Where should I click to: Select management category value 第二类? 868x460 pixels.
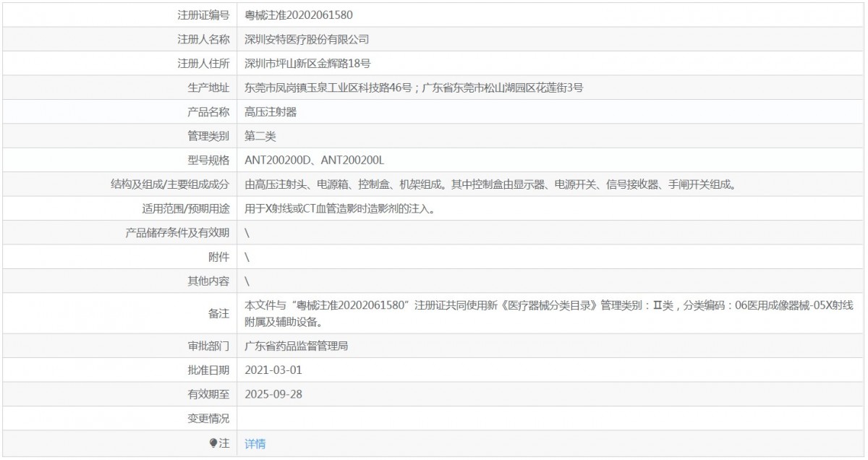tap(260, 135)
